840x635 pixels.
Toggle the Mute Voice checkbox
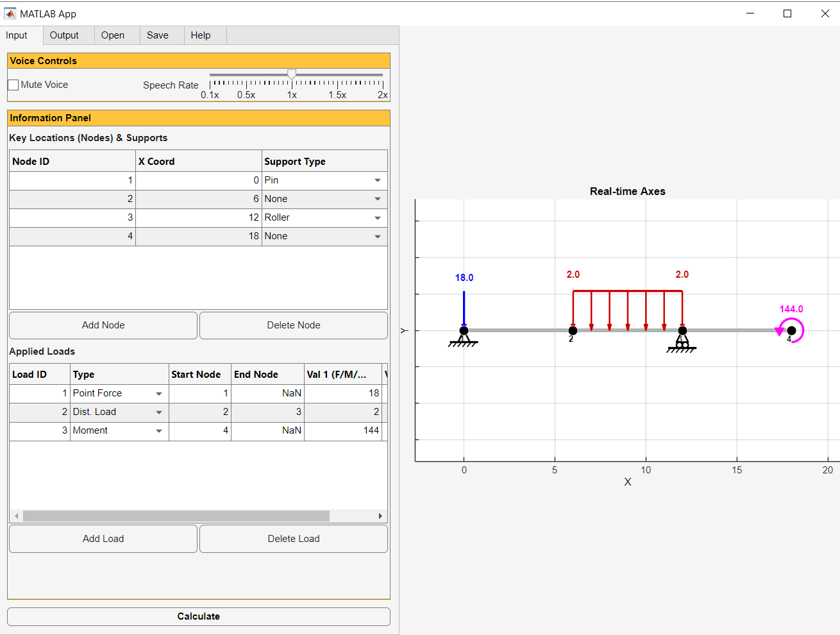[13, 85]
